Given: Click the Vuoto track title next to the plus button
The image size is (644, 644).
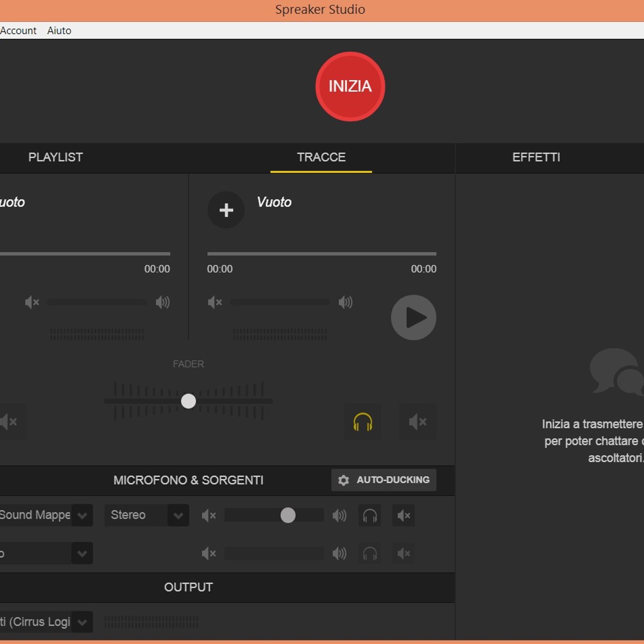Looking at the screenshot, I should click(x=274, y=202).
